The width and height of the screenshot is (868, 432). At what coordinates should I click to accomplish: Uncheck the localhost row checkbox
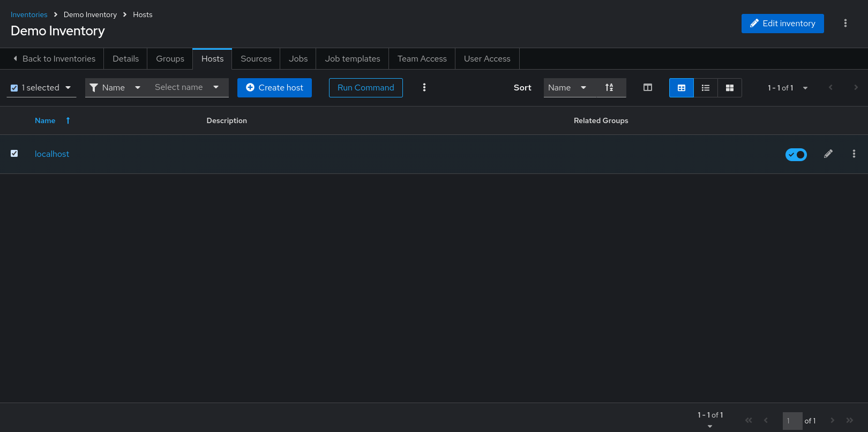tap(14, 154)
